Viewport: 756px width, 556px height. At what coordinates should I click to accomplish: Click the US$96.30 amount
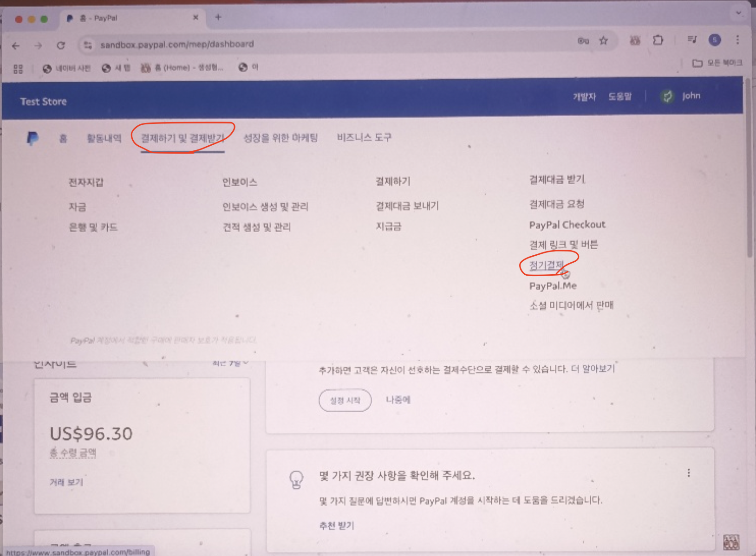coord(91,433)
